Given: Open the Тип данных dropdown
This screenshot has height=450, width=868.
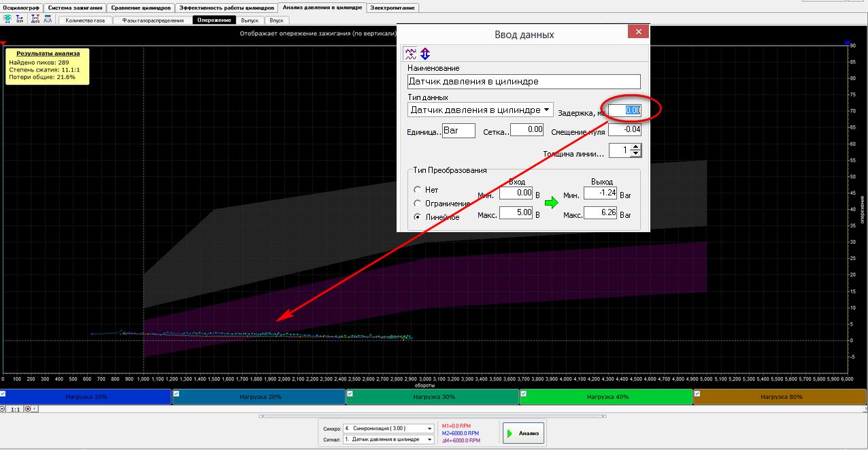Looking at the screenshot, I should [480, 110].
